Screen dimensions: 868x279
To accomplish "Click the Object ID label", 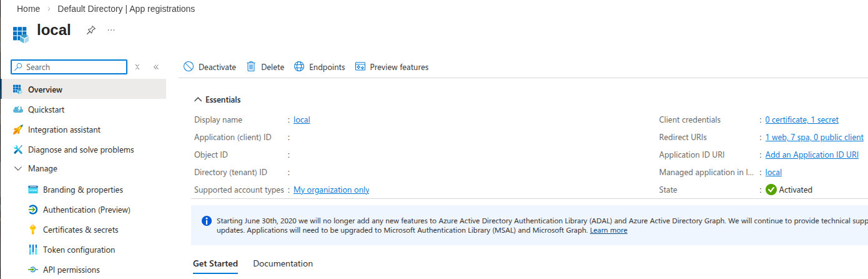I will tap(211, 155).
